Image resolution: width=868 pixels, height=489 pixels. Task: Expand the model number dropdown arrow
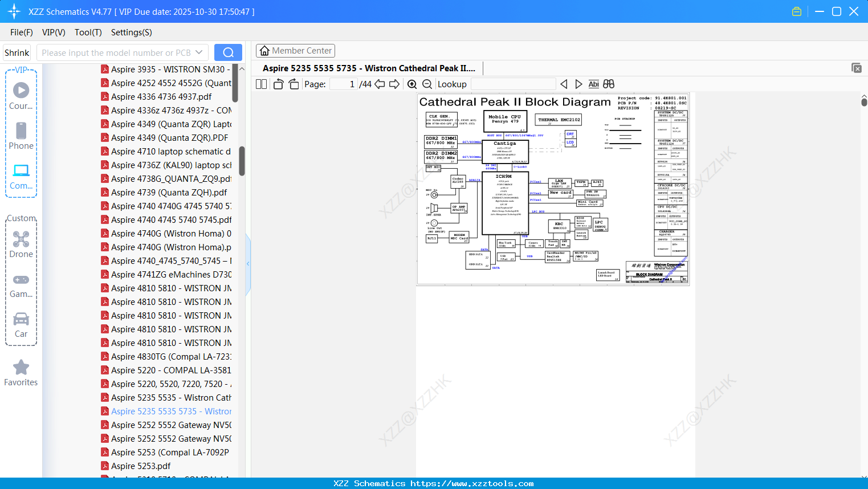199,52
